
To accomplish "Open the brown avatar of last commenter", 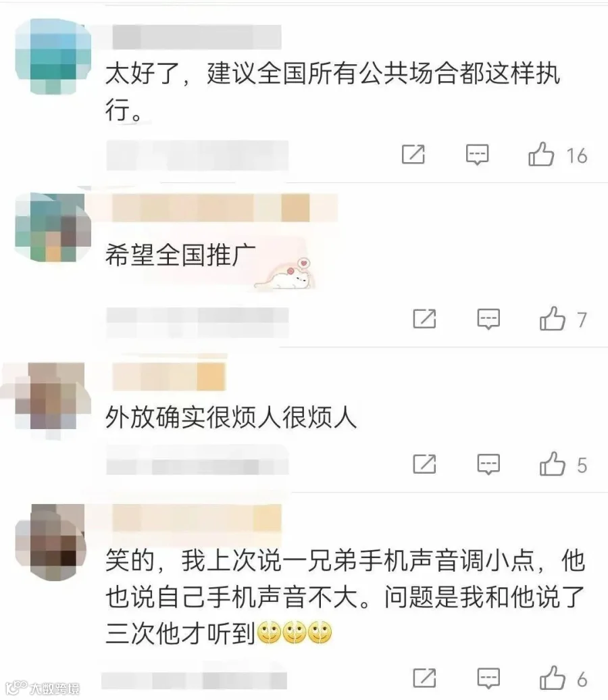I will click(x=51, y=542).
